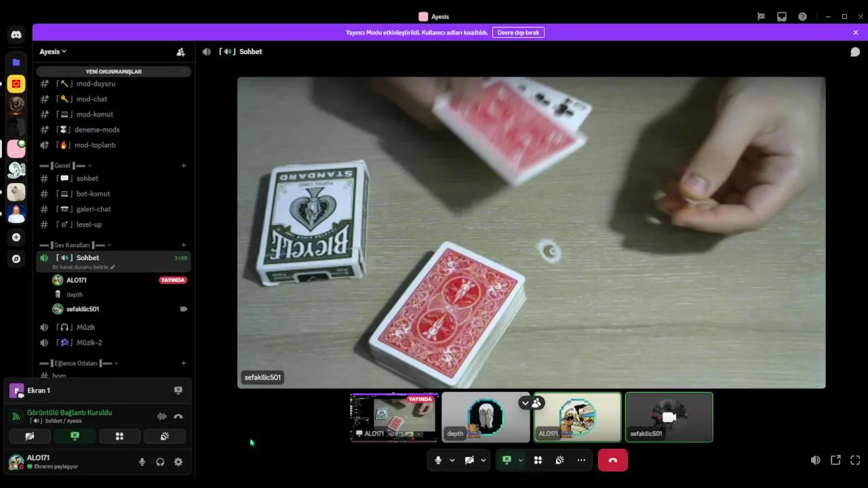The width and height of the screenshot is (868, 488).
Task: Add a server with plus icon
Action: [x=16, y=237]
